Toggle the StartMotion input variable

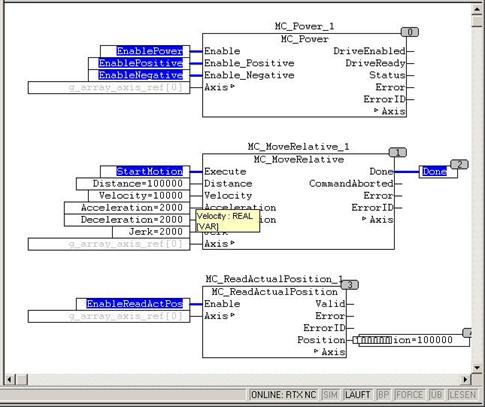pos(145,171)
